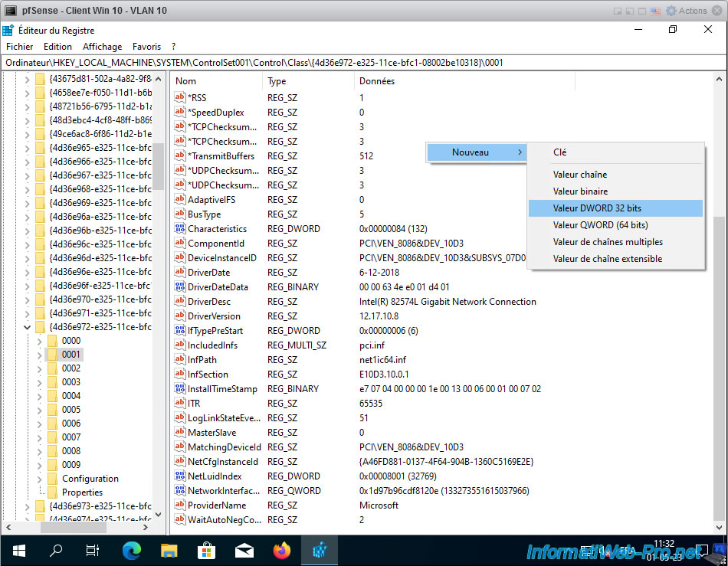Click the QWORD icon beside NetworkInterfac...
The width and height of the screenshot is (728, 566).
point(179,490)
